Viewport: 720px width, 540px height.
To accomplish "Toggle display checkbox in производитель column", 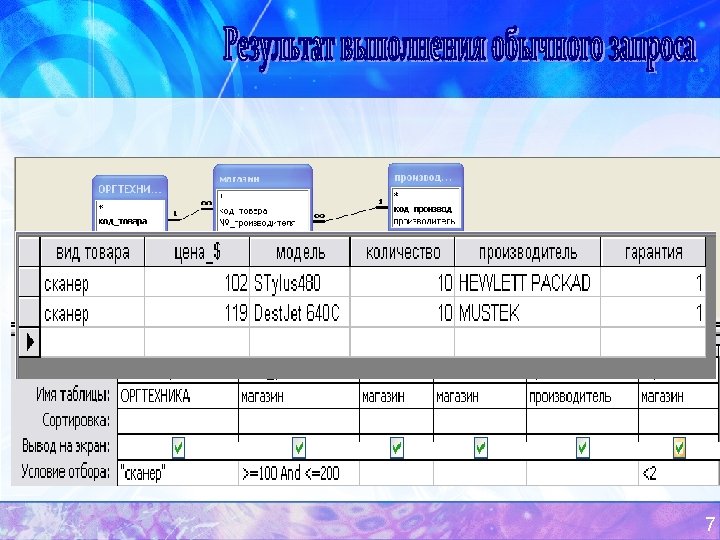I will coord(582,448).
